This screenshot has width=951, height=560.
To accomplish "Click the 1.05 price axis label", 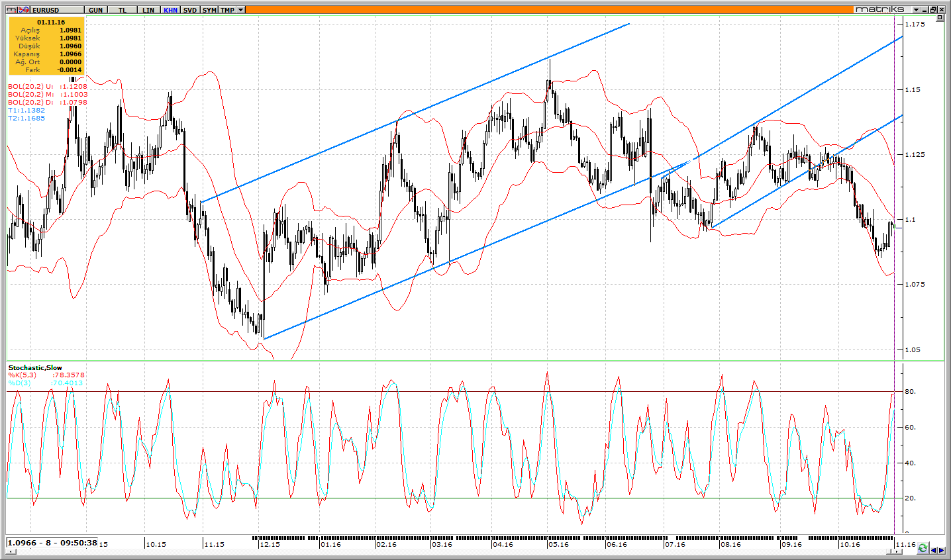I will [x=913, y=350].
